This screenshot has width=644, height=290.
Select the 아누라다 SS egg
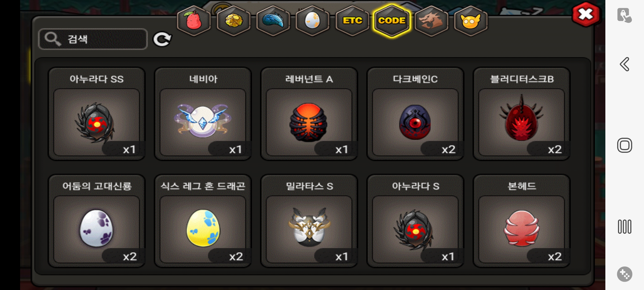click(97, 114)
